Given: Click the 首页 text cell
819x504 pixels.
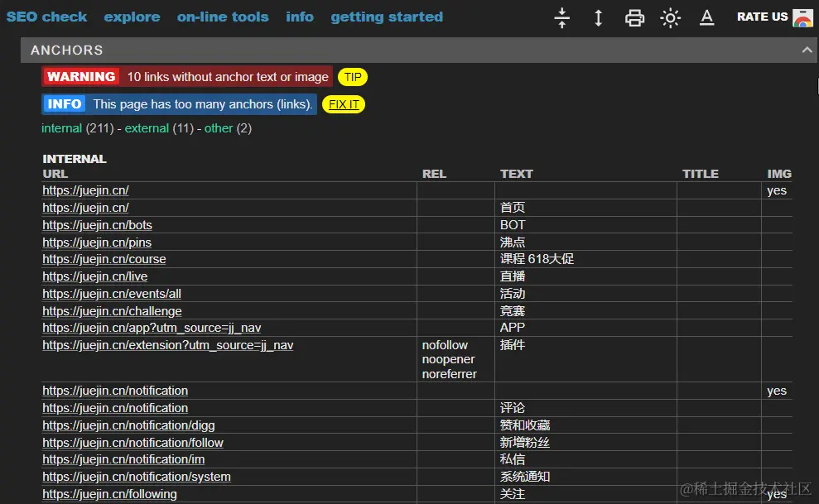Looking at the screenshot, I should pos(513,208).
